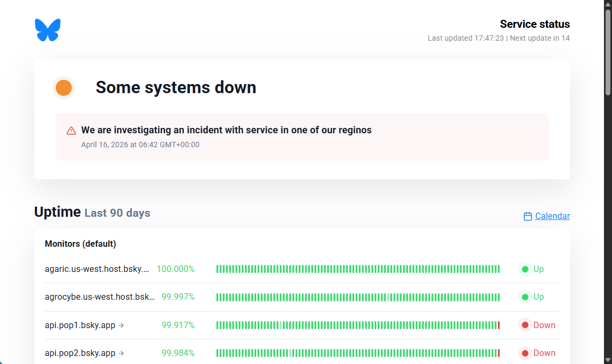The image size is (612, 364).
Task: Click the page scrollbar's up arrow
Action: 608,5
